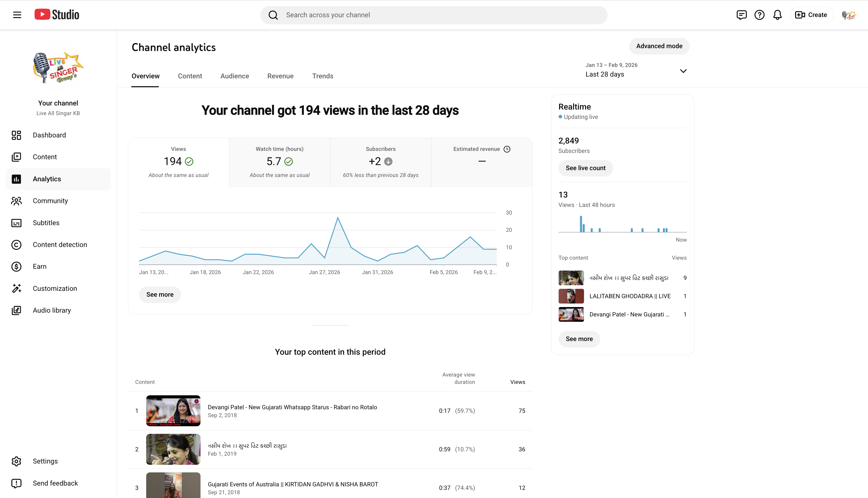Viewport: 868px width, 498px height.
Task: Click the Content detection copyright icon
Action: [x=16, y=245]
